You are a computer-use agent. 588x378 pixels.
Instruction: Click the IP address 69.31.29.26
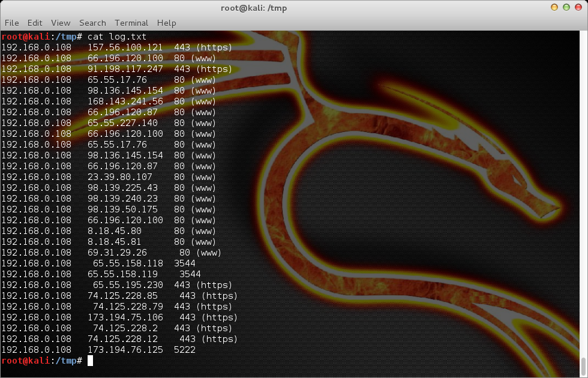tap(117, 253)
